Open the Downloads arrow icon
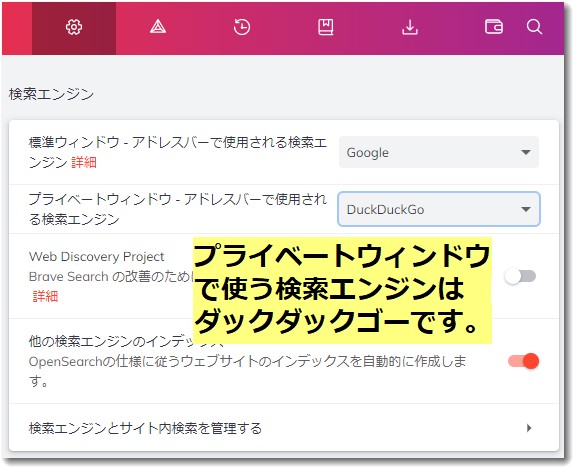 (410, 27)
